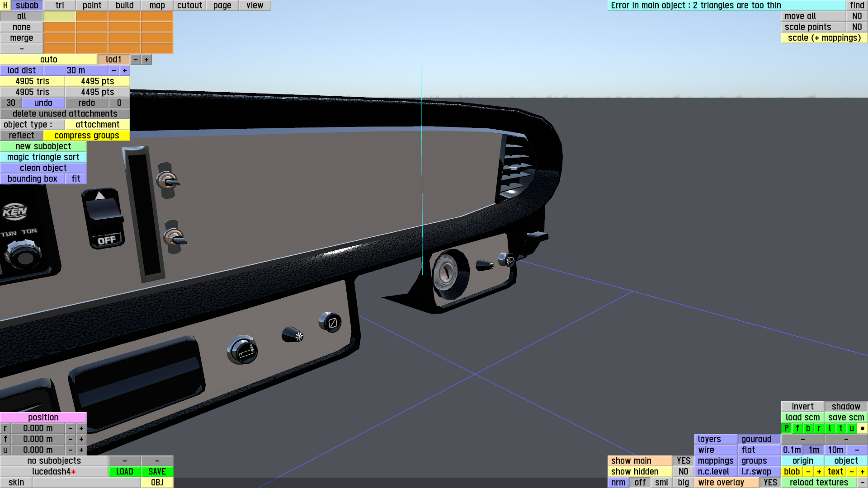Click the skin name input field
Screen dimensions: 868x488
pyautogui.click(x=86, y=482)
